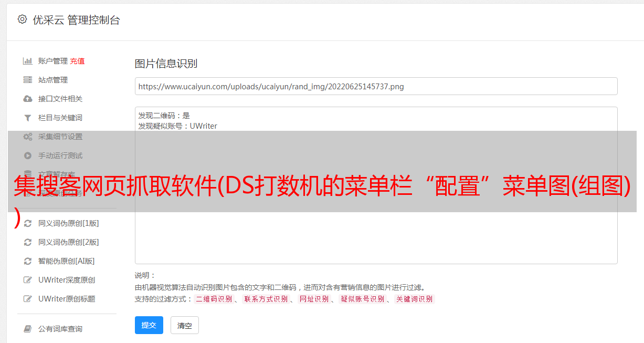Viewport: 644px width, 343px height.
Task: Click the 接口文件相关 cloud upload icon
Action: [28, 99]
